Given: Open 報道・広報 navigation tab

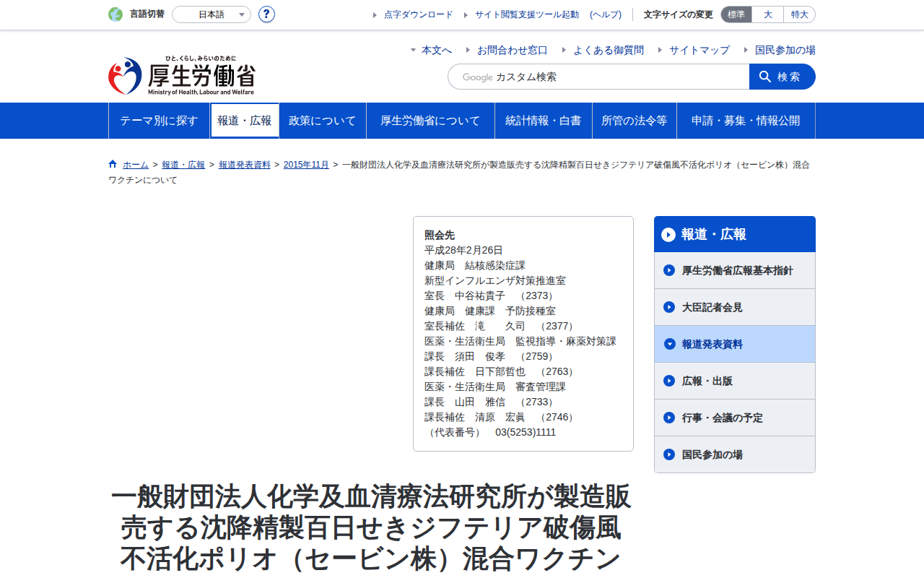Looking at the screenshot, I should 245,121.
